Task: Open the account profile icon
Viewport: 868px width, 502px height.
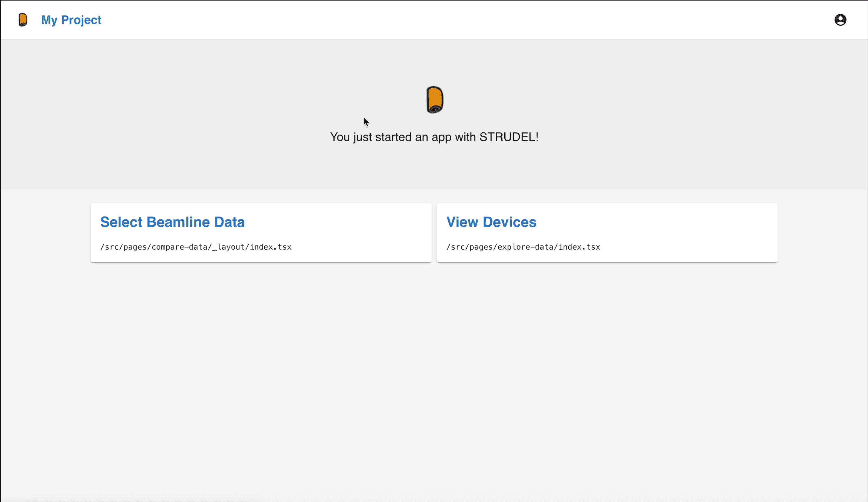Action: (x=840, y=20)
